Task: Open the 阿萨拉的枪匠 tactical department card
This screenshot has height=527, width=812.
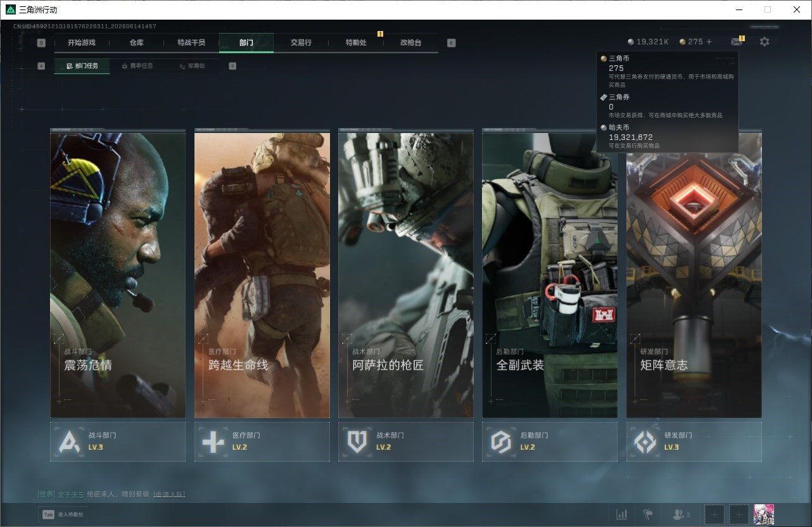Action: pyautogui.click(x=406, y=275)
